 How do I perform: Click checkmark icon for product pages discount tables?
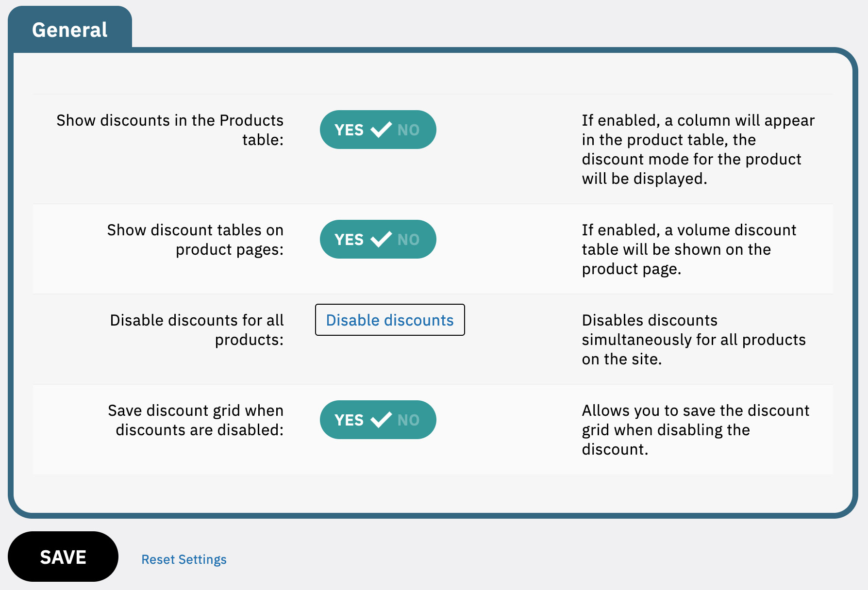tap(381, 239)
